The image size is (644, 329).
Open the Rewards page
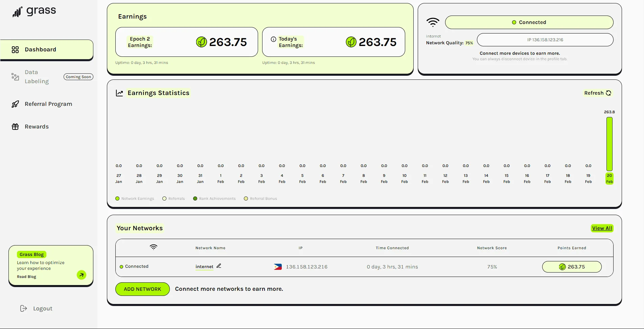pyautogui.click(x=37, y=127)
